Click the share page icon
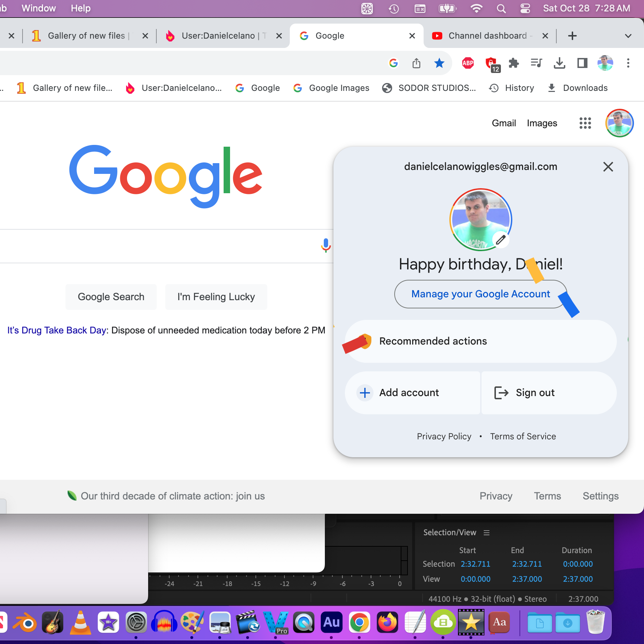Screen dimensions: 644x644 click(416, 63)
